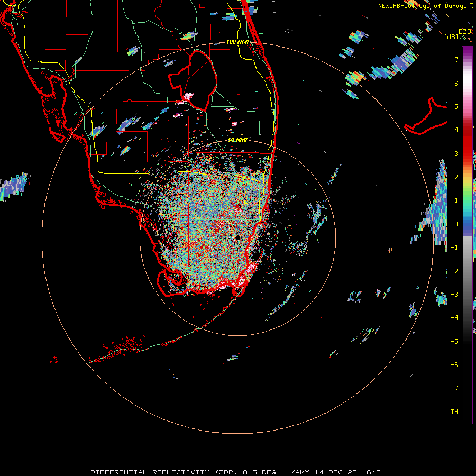The width and height of the screenshot is (476, 476).
Task: Select the 7 value on the color scale
Action: (x=456, y=59)
